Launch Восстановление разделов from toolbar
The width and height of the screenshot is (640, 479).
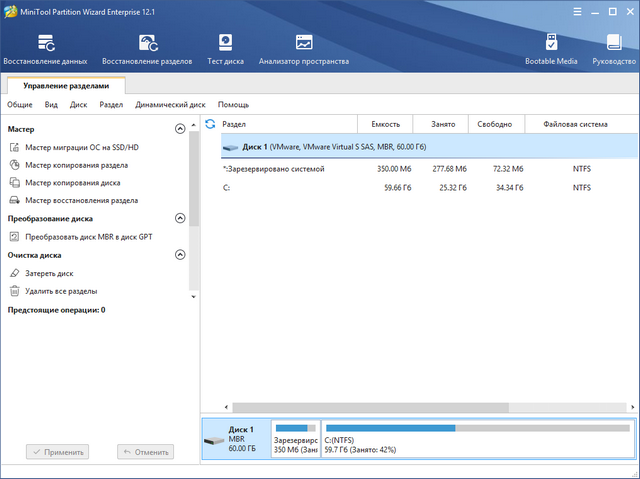coord(149,49)
